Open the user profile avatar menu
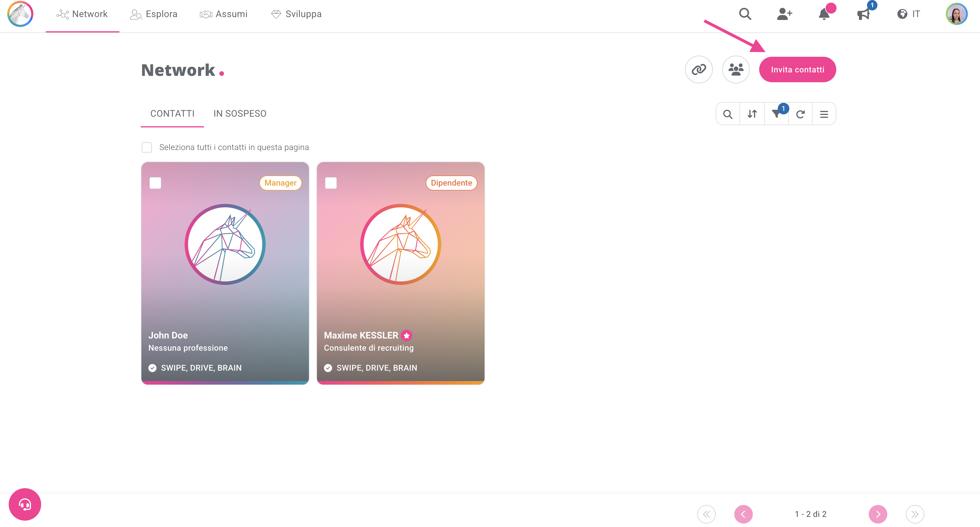 click(x=957, y=14)
